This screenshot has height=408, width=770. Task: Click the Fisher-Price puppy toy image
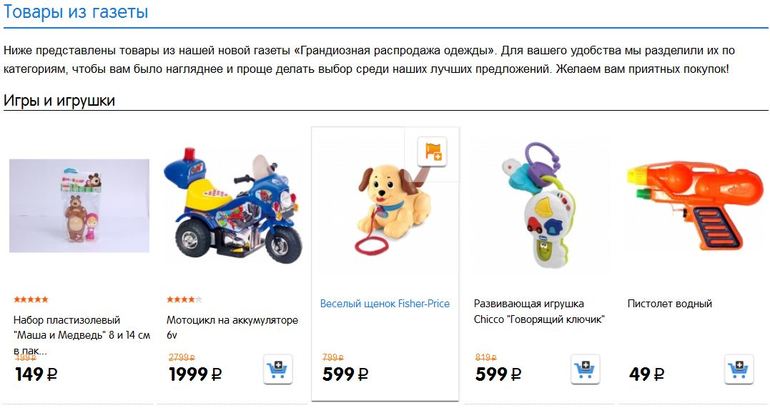(x=391, y=210)
